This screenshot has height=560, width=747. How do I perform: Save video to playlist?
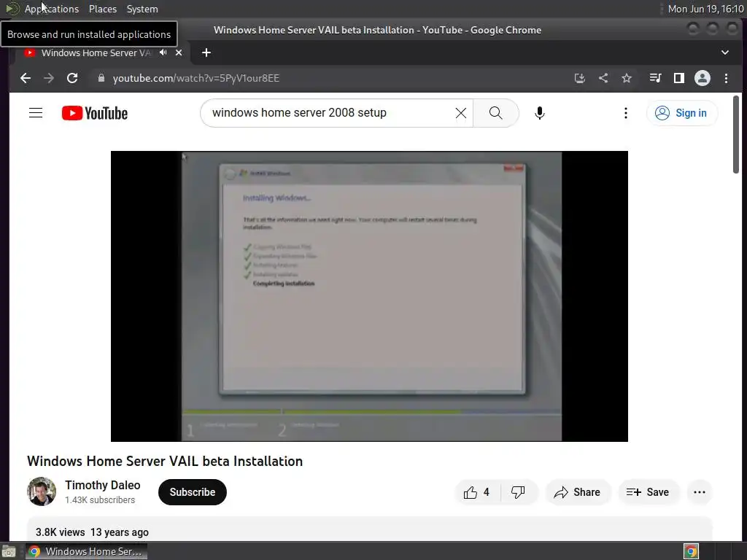[x=648, y=492]
